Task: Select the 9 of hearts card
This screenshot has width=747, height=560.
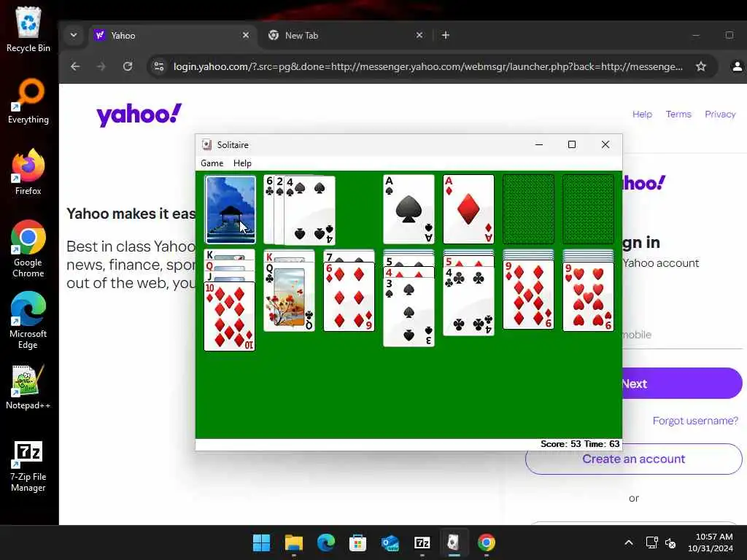Action: (589, 296)
